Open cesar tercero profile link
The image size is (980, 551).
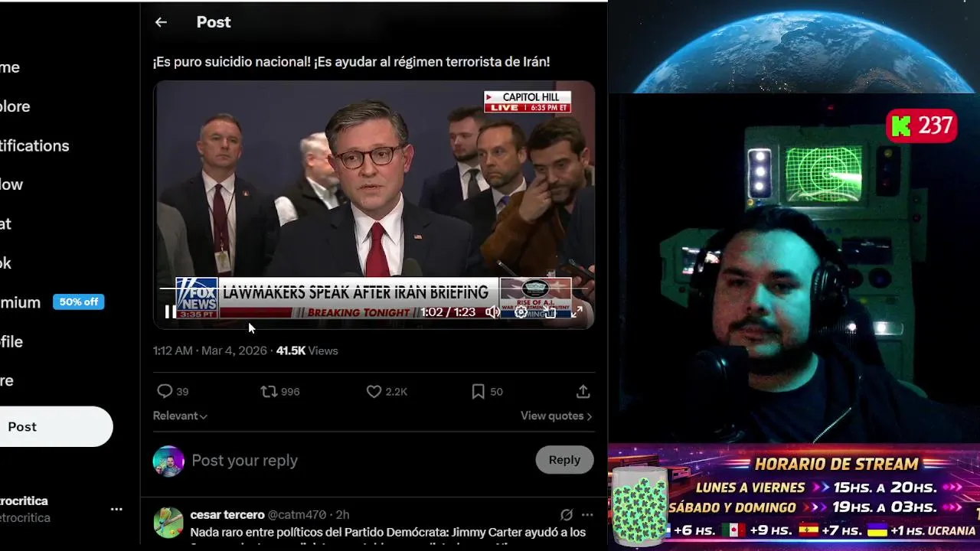tap(227, 515)
